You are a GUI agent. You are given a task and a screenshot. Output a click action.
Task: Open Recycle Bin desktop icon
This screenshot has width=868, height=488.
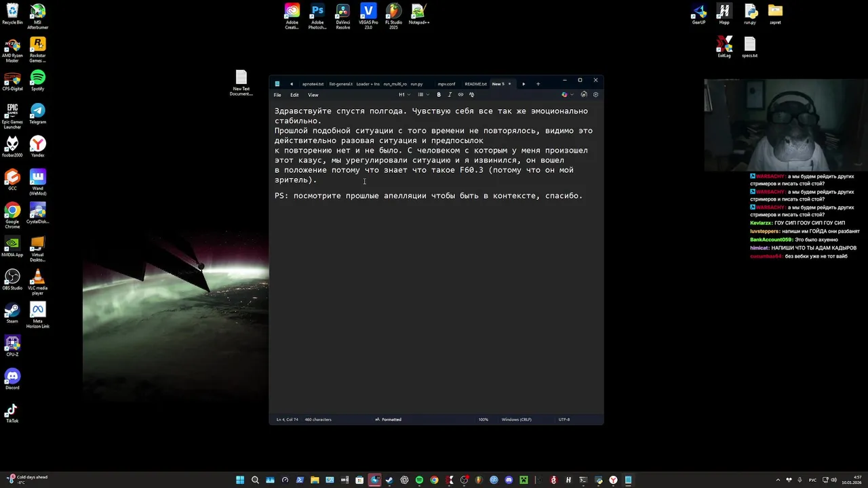tap(12, 15)
